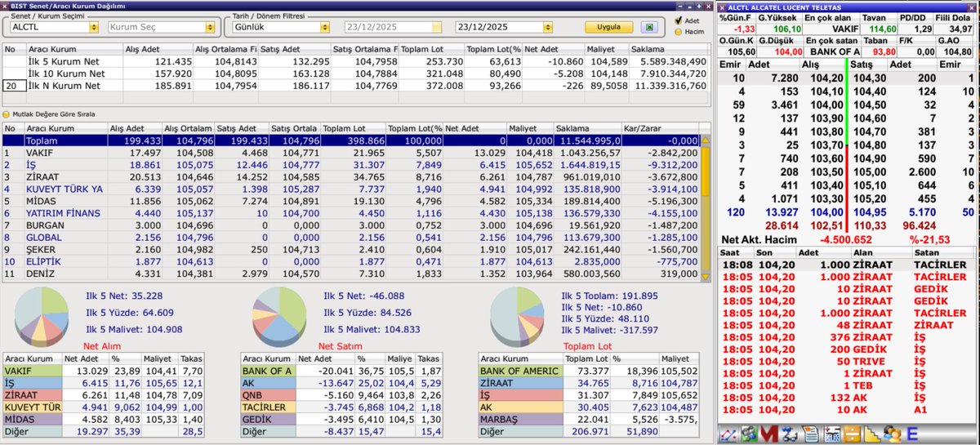Sort by Alış Adet in top summary table
Image resolution: width=980 pixels, height=445 pixels.
(156, 49)
